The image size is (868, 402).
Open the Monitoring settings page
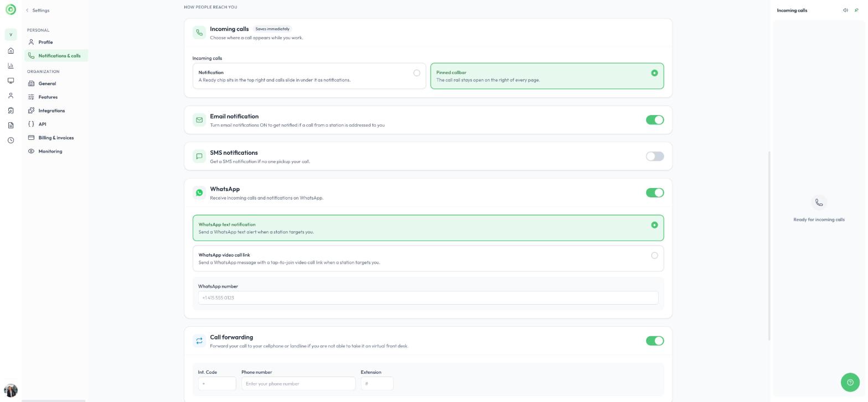56,152
